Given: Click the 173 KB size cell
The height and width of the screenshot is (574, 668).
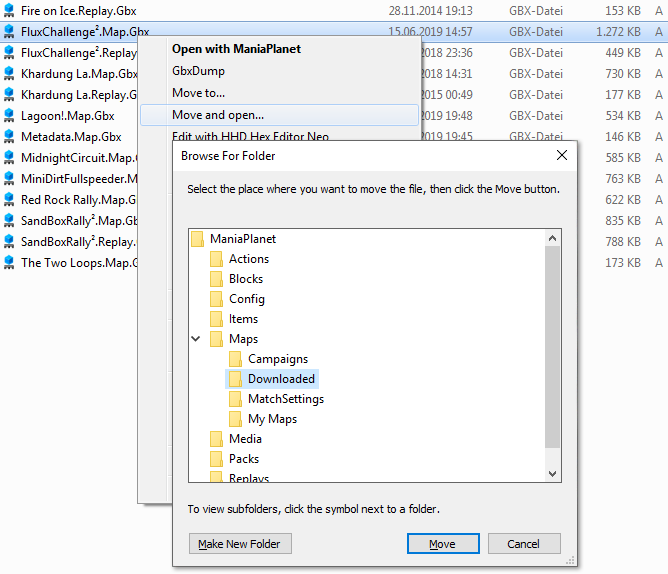Looking at the screenshot, I should tap(623, 262).
